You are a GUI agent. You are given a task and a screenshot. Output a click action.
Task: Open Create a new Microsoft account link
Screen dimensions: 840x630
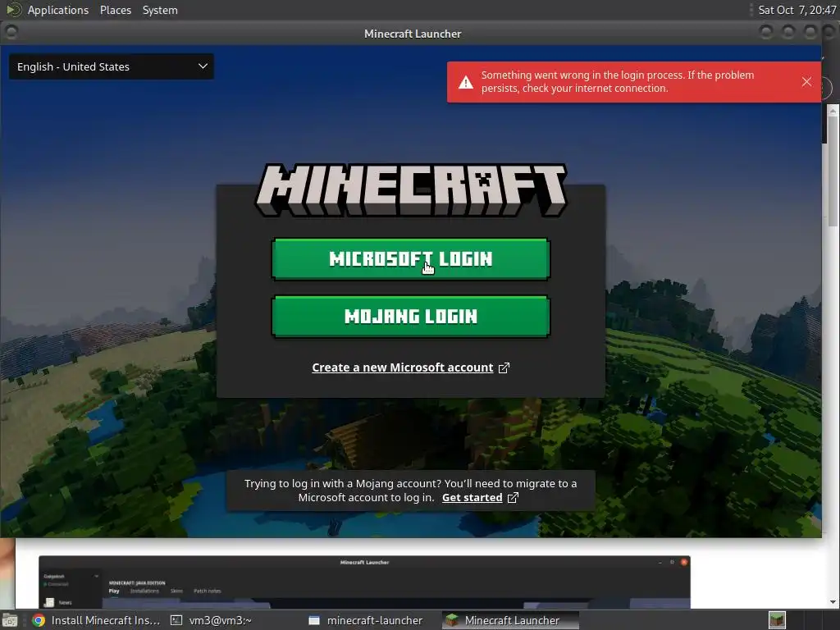(x=402, y=367)
